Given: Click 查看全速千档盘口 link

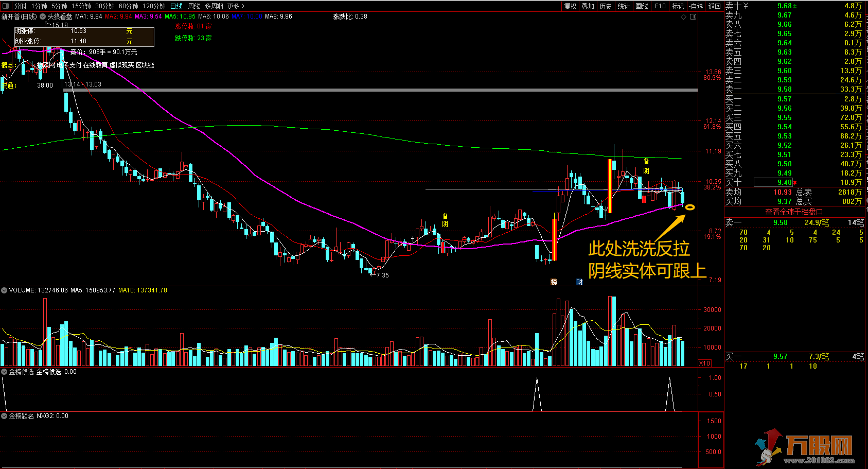Looking at the screenshot, I should tap(793, 212).
